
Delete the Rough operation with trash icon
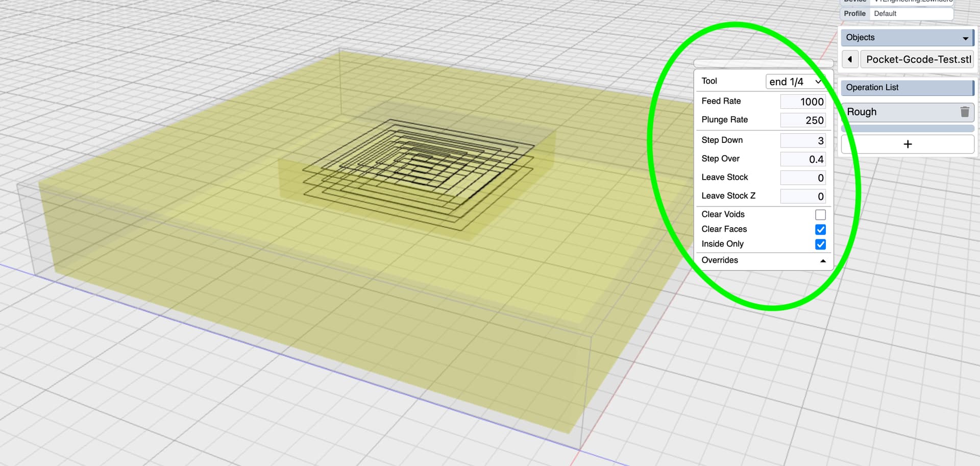(x=964, y=112)
